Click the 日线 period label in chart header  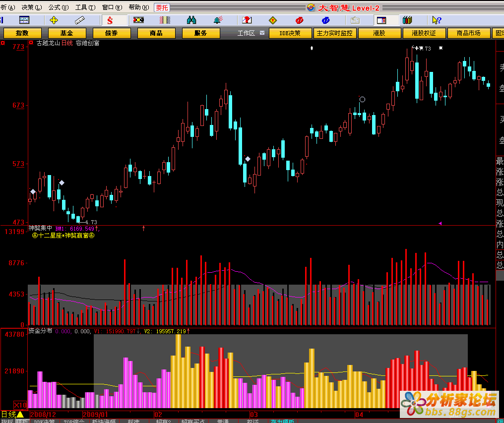[x=67, y=43]
